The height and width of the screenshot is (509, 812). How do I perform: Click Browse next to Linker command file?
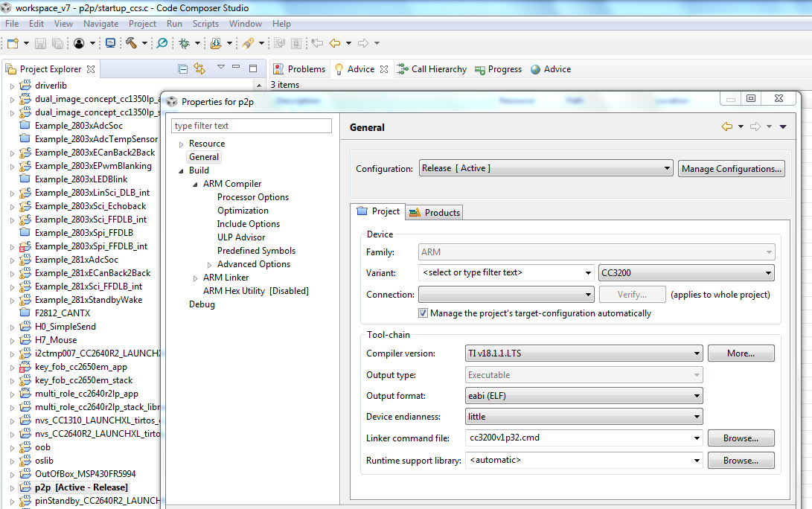tap(740, 438)
